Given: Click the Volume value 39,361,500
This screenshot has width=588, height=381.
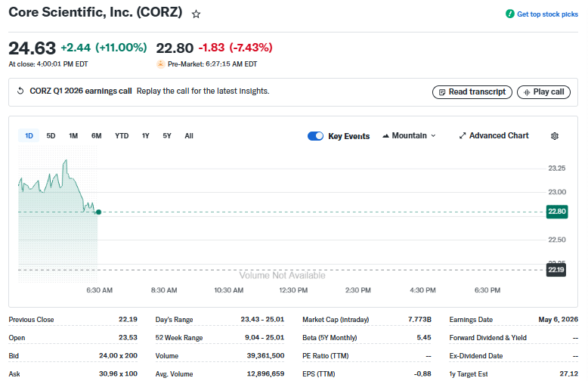Looking at the screenshot, I should [x=265, y=355].
